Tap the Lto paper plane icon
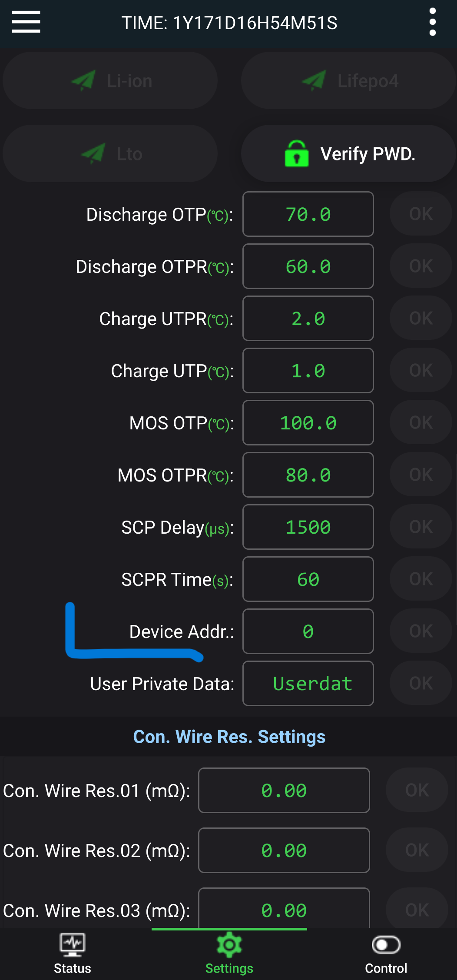 [93, 154]
